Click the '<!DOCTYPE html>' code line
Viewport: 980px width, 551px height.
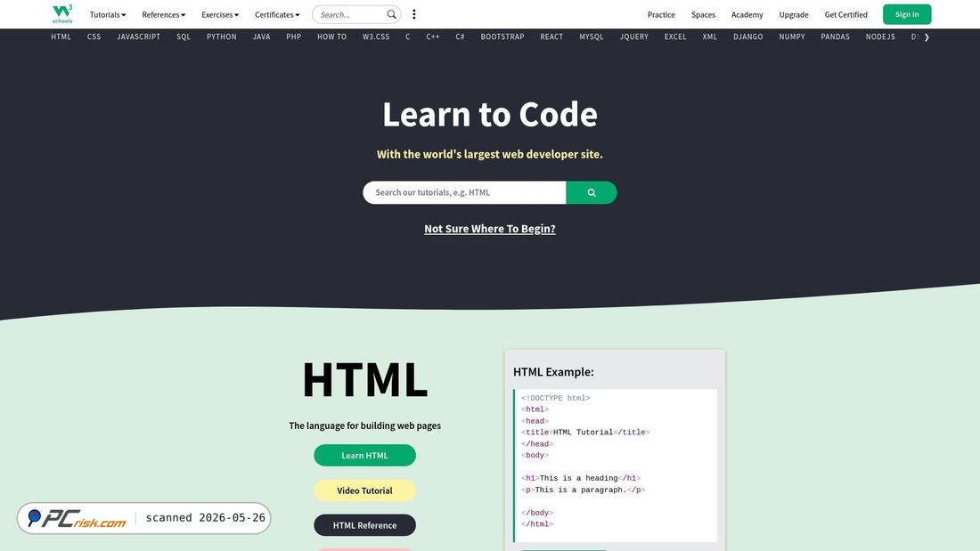[x=556, y=398]
